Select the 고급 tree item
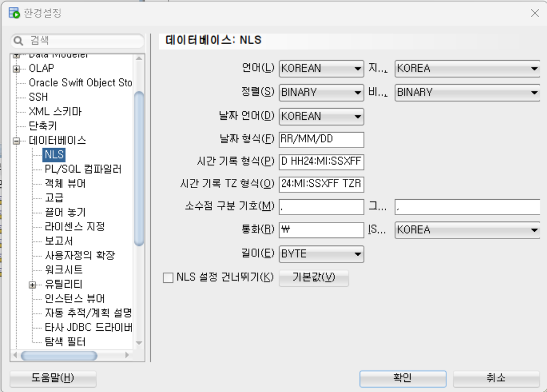 [54, 198]
